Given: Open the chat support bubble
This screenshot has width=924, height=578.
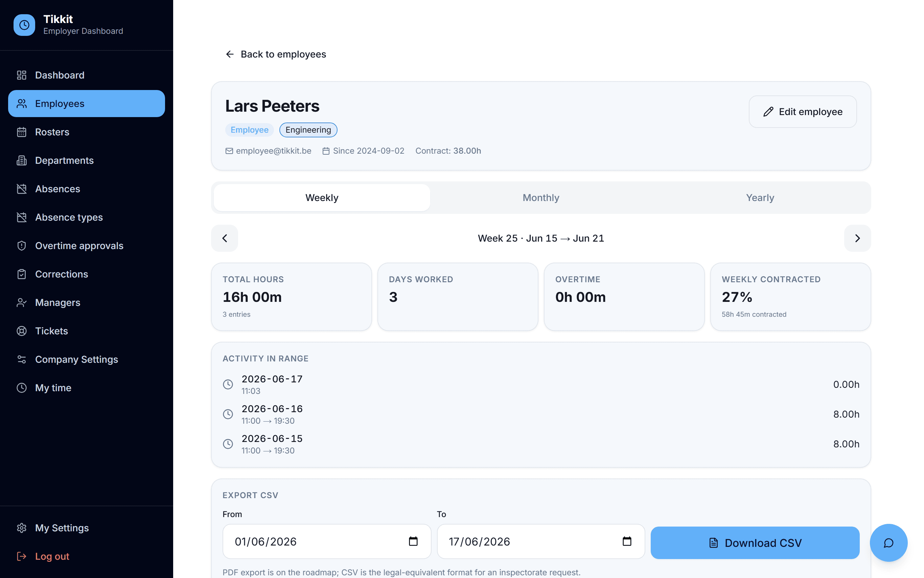Looking at the screenshot, I should click(x=889, y=543).
